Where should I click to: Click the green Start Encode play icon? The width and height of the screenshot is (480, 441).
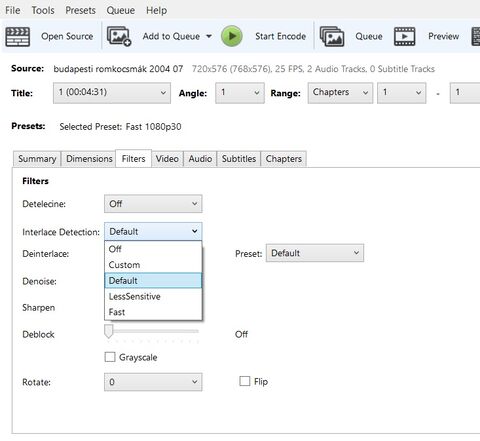point(232,36)
